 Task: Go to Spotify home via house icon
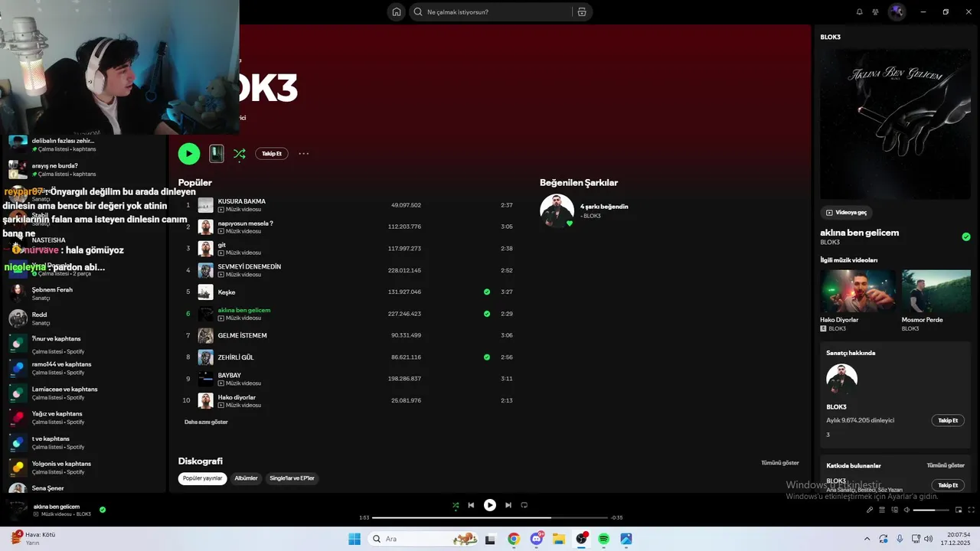click(396, 11)
